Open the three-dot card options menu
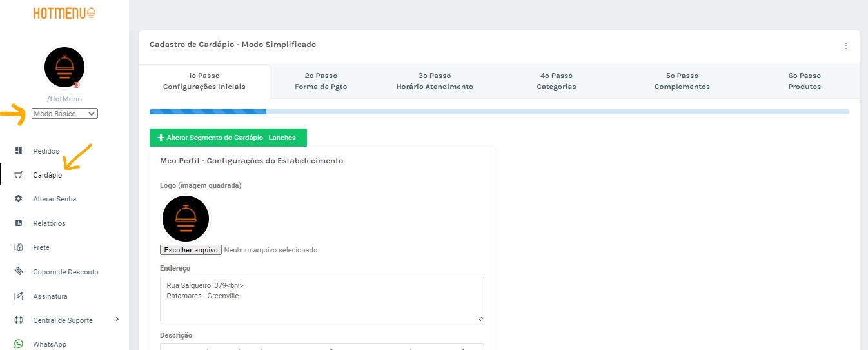The image size is (868, 350). point(845,46)
